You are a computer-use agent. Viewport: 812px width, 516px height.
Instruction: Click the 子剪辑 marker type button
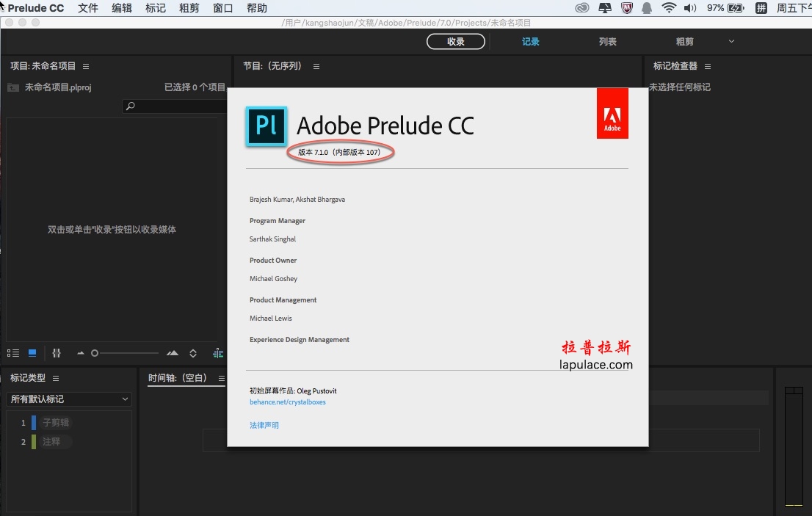(x=56, y=422)
